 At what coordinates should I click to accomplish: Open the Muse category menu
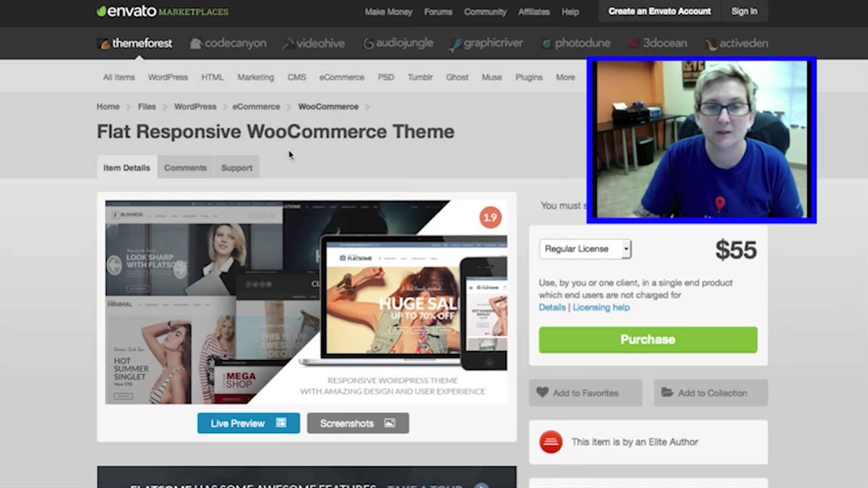tap(492, 77)
